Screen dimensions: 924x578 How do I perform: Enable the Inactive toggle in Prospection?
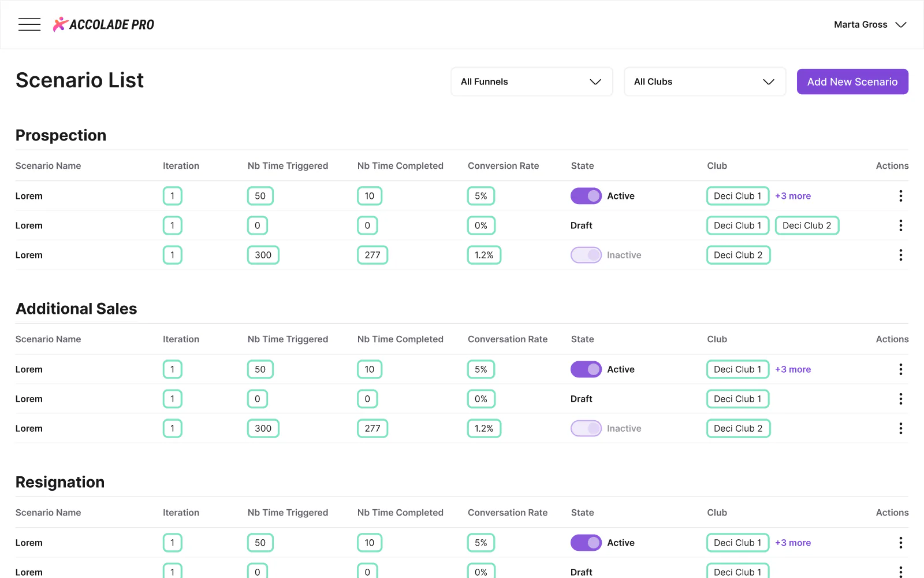pyautogui.click(x=586, y=255)
